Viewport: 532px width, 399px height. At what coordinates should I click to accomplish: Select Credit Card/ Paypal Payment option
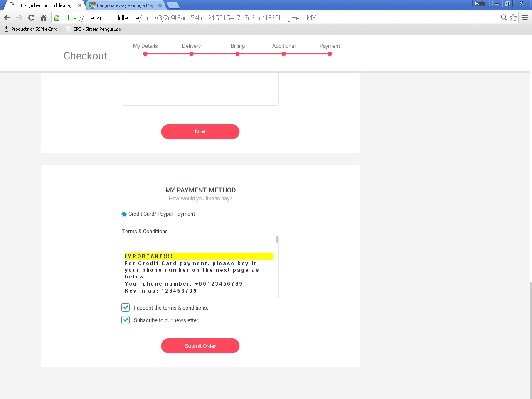tap(124, 214)
